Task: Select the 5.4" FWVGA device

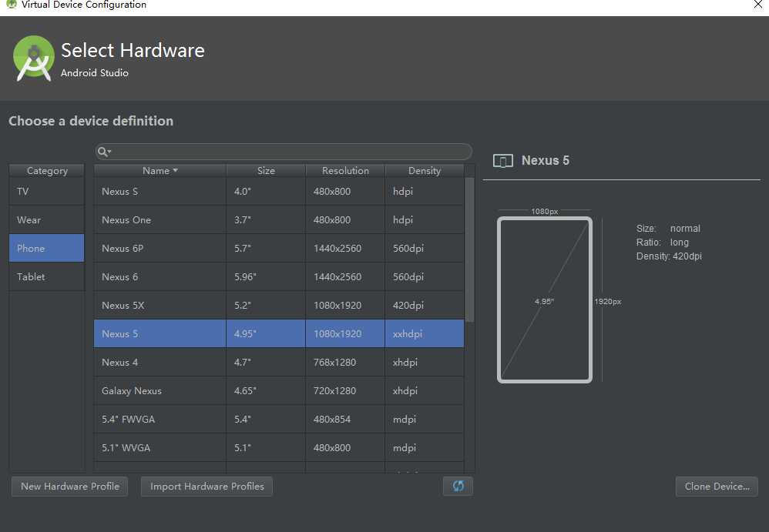Action: click(279, 419)
